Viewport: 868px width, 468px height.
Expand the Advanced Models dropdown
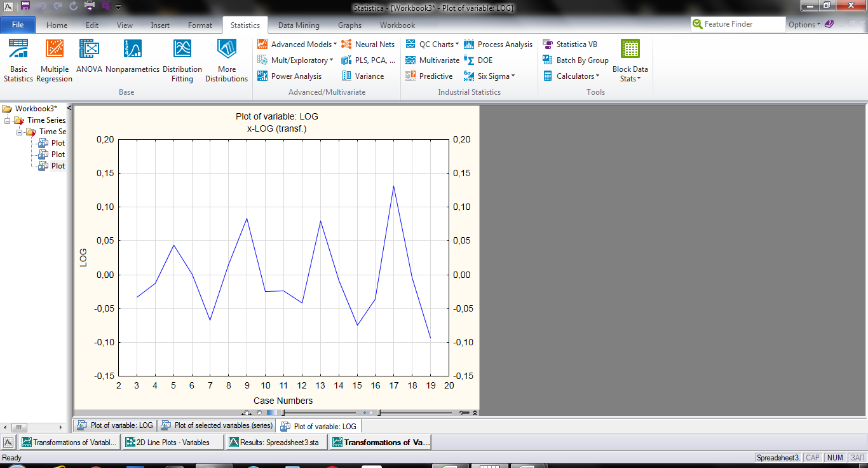[x=297, y=45]
